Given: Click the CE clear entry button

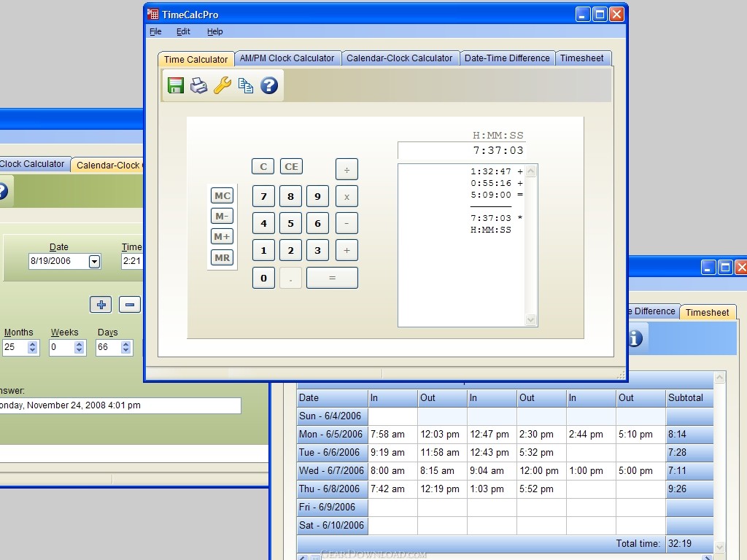Looking at the screenshot, I should coord(291,167).
